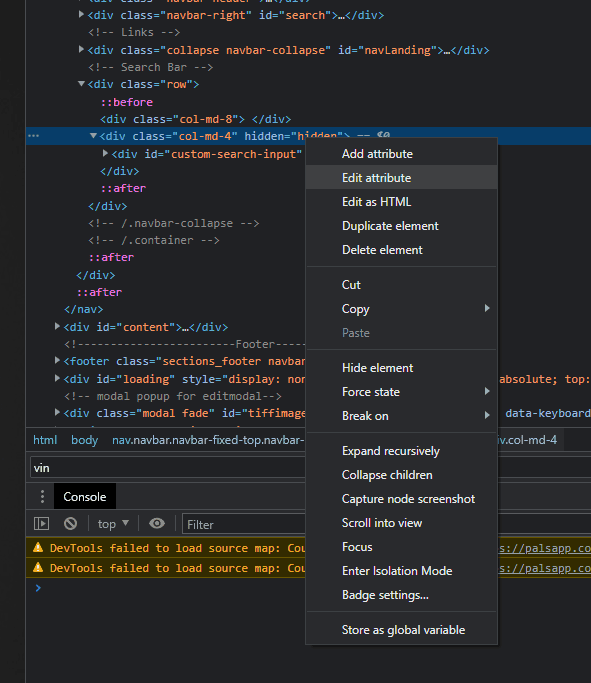This screenshot has width=591, height=683.
Task: Expand the custom-search-input div
Action: [x=105, y=153]
